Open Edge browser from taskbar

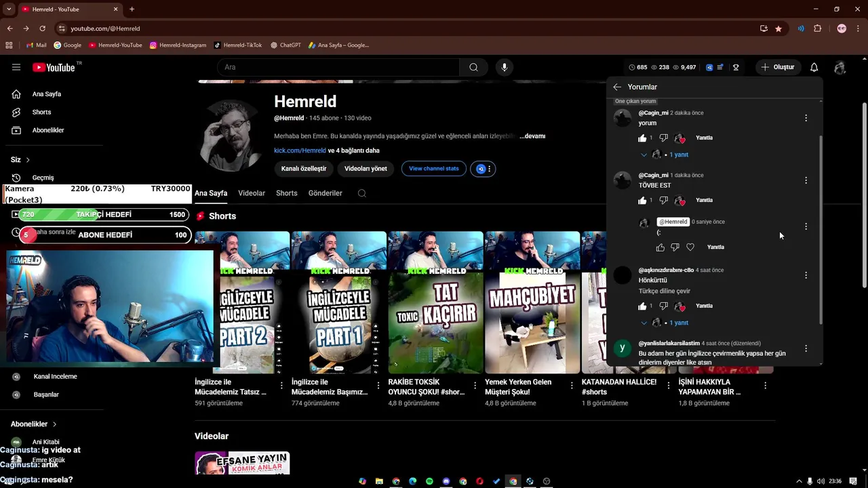(x=412, y=481)
